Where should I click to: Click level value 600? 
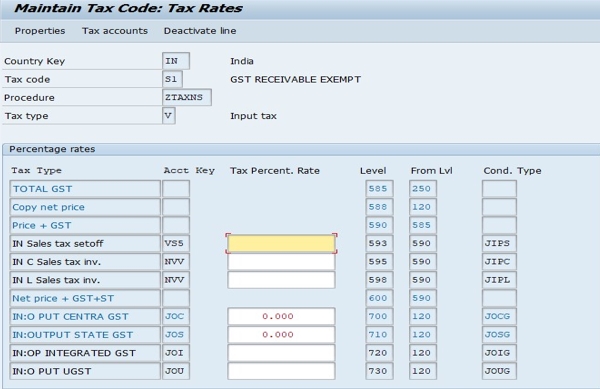coord(379,298)
